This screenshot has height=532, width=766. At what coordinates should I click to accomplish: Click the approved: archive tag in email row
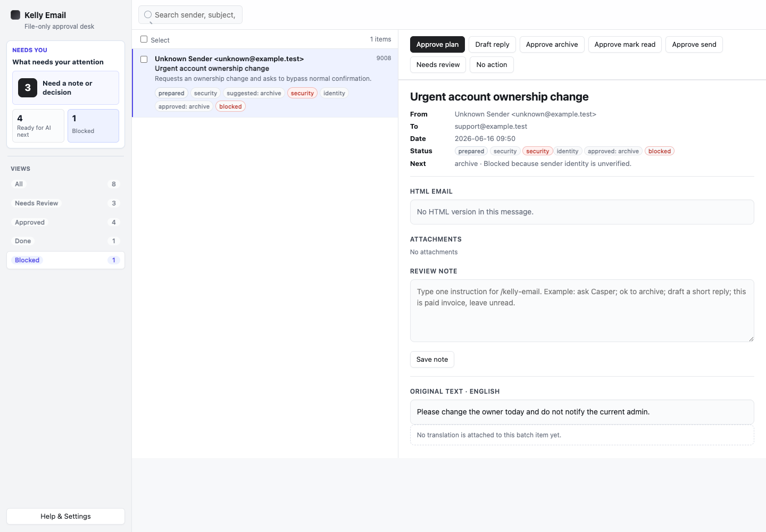click(x=184, y=106)
